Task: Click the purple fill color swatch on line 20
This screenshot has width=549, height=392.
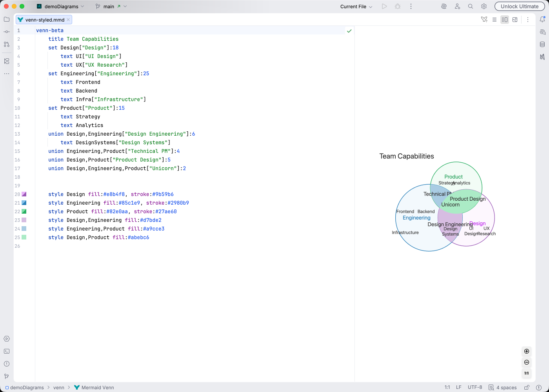Action: point(24,194)
